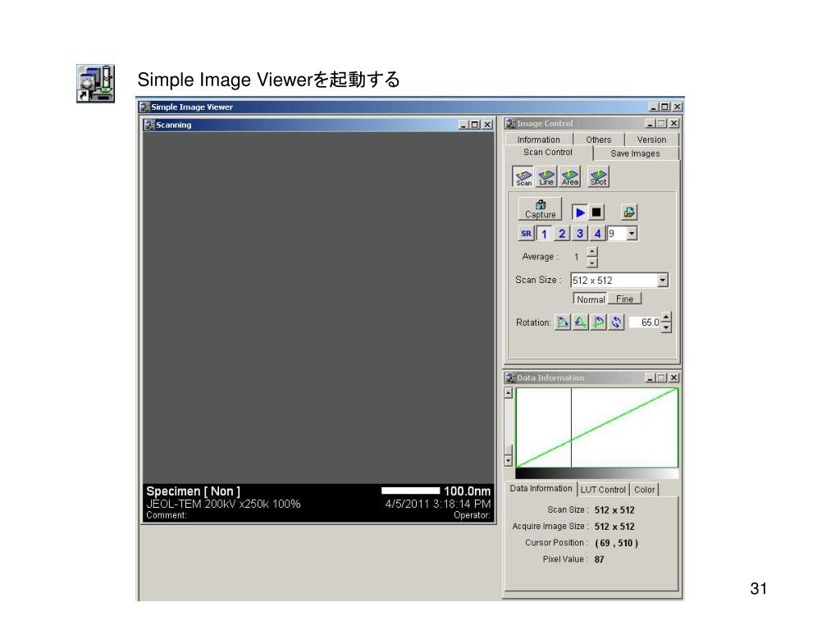The image size is (840, 630).
Task: Choose Fine scan quality
Action: click(624, 299)
